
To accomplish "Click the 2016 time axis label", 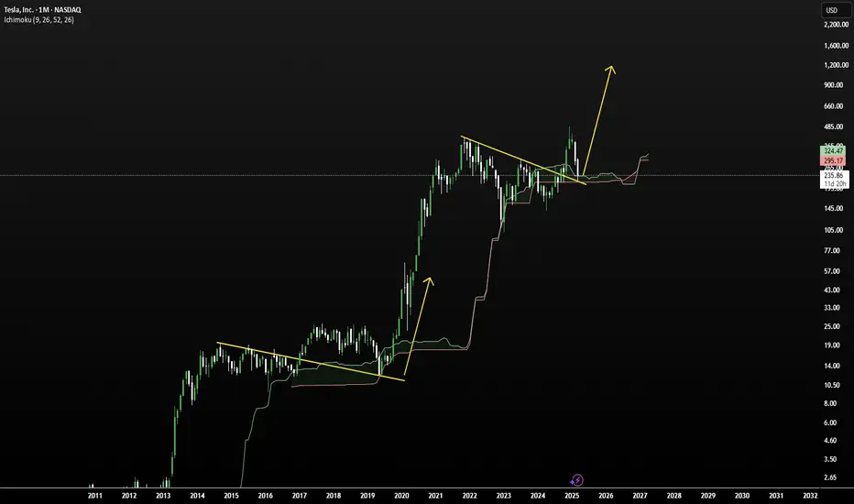I will pos(265,496).
